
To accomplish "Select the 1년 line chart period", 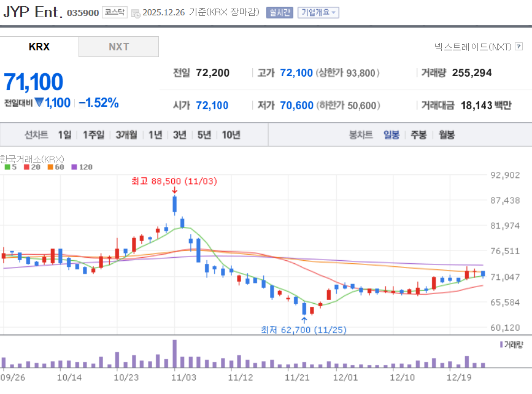I will coord(155,135).
